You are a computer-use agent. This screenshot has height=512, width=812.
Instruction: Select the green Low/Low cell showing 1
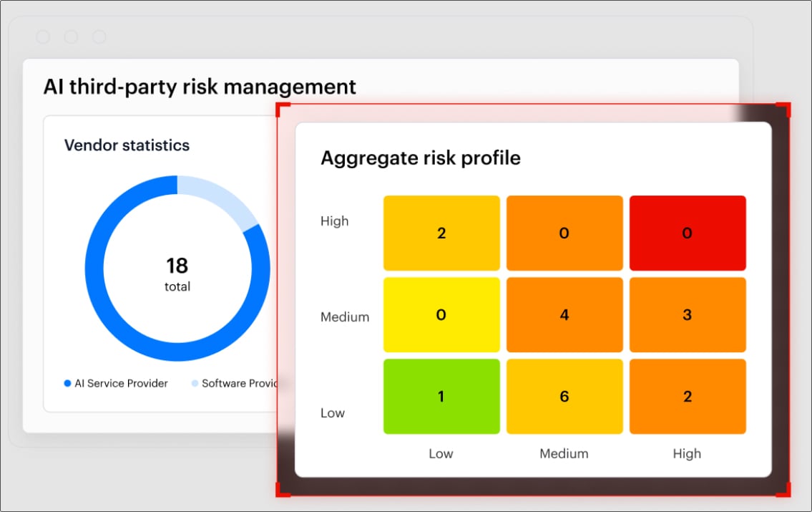[x=441, y=396]
